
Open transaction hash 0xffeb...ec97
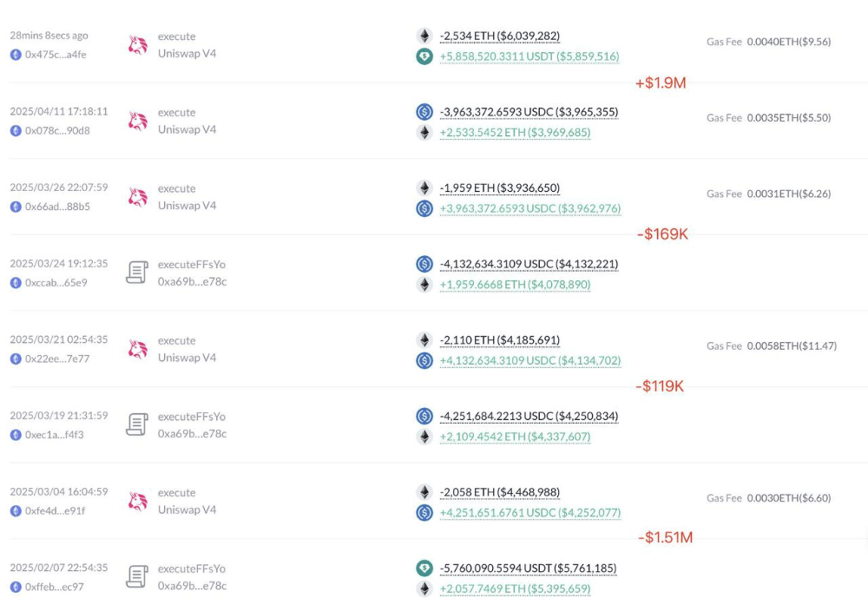click(54, 587)
